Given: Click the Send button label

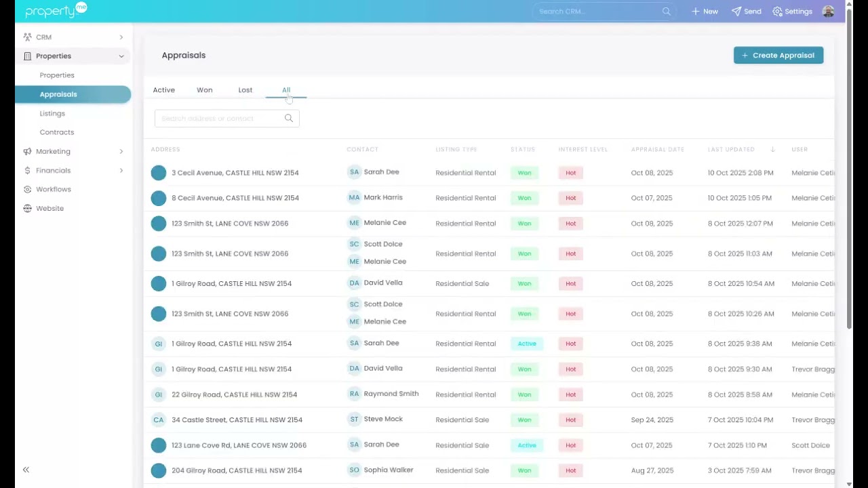Looking at the screenshot, I should pos(753,12).
